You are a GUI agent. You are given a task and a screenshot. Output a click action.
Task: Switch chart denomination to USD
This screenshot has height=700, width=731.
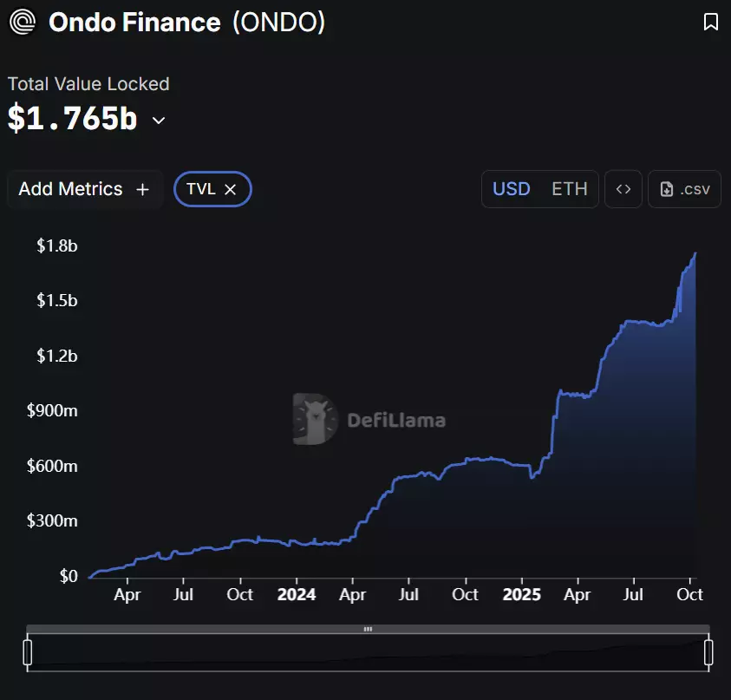pyautogui.click(x=512, y=189)
